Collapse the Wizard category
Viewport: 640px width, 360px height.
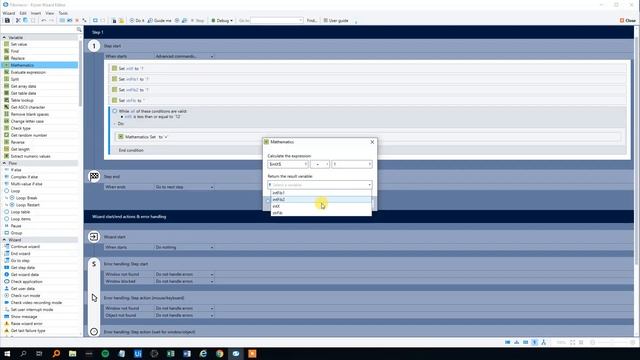(x=4, y=240)
